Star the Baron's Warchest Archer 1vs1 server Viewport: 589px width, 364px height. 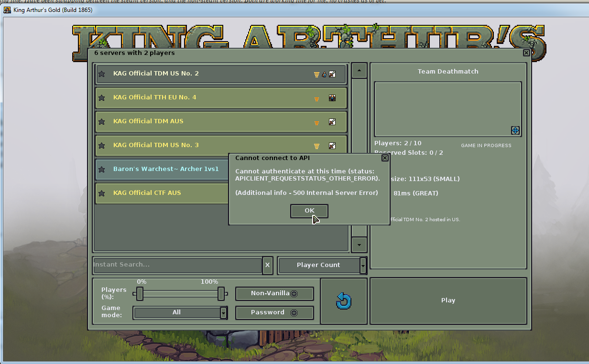pyautogui.click(x=101, y=170)
